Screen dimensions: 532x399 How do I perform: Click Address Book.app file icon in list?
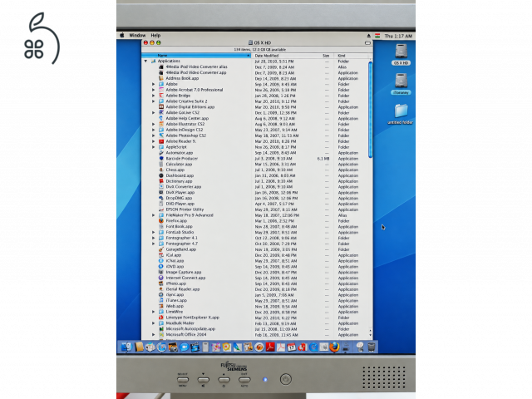click(161, 78)
